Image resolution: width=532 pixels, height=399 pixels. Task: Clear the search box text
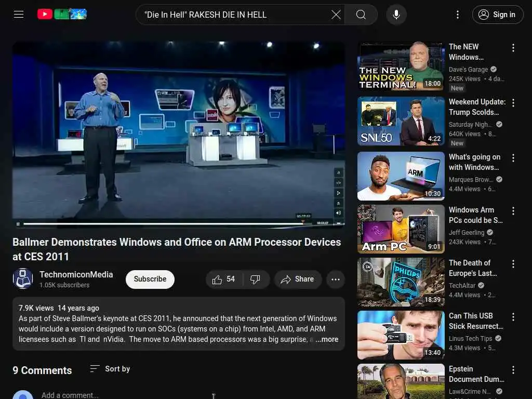[336, 15]
